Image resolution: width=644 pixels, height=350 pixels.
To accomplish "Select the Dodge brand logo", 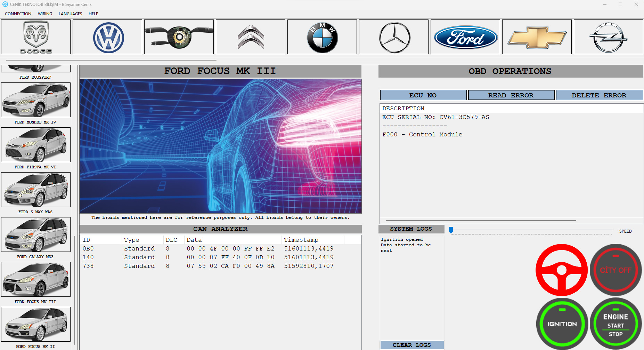I will coord(35,37).
